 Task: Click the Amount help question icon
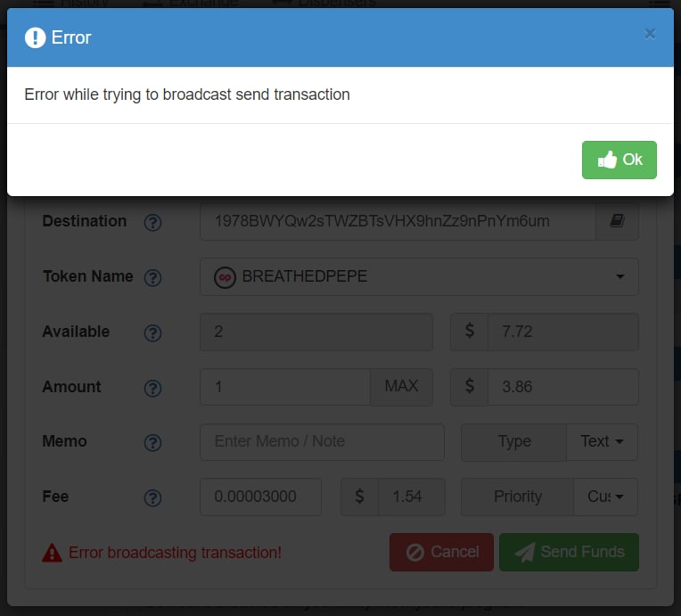[x=152, y=388]
